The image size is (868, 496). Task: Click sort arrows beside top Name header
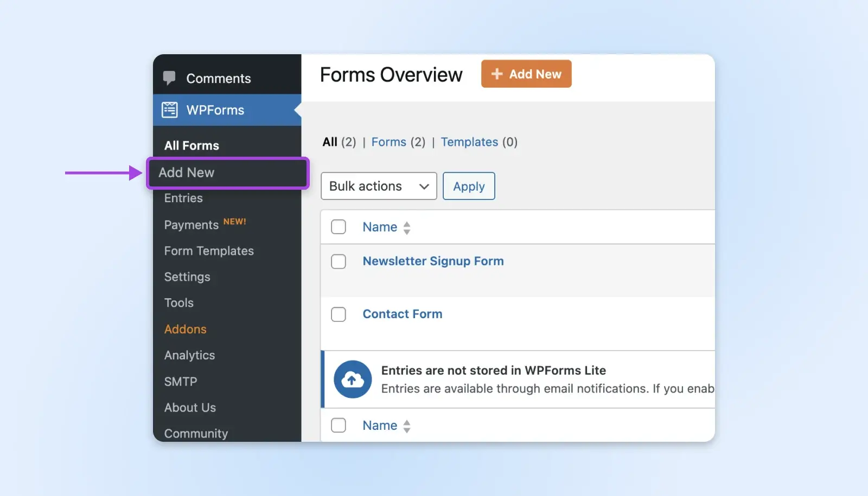pos(407,228)
